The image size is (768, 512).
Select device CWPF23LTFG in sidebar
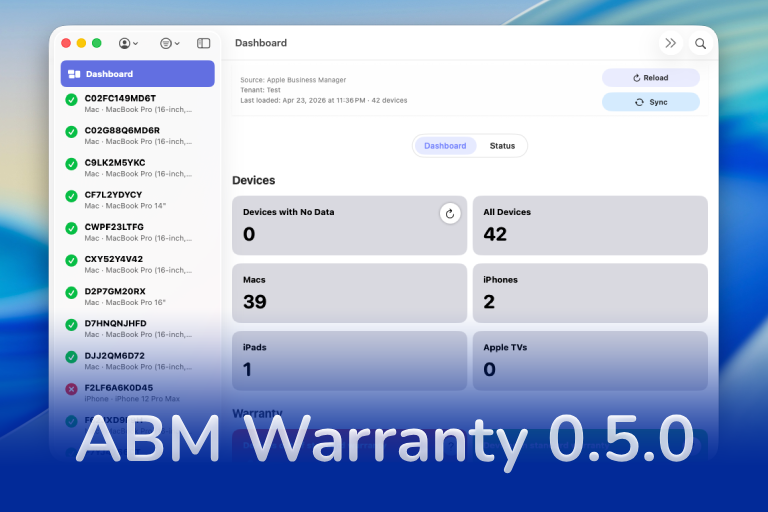click(138, 232)
